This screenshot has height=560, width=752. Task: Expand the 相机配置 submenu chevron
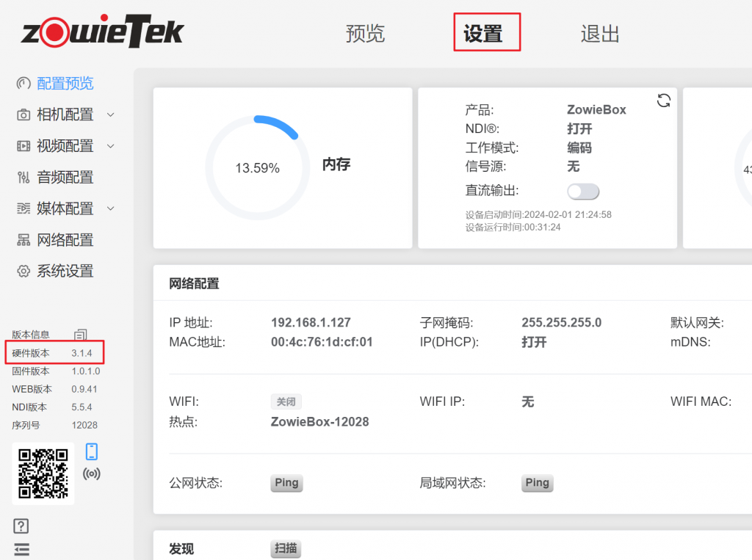click(x=111, y=115)
